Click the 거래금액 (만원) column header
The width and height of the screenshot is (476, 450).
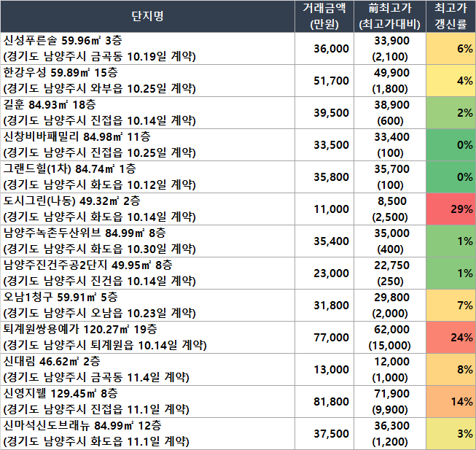click(x=324, y=16)
